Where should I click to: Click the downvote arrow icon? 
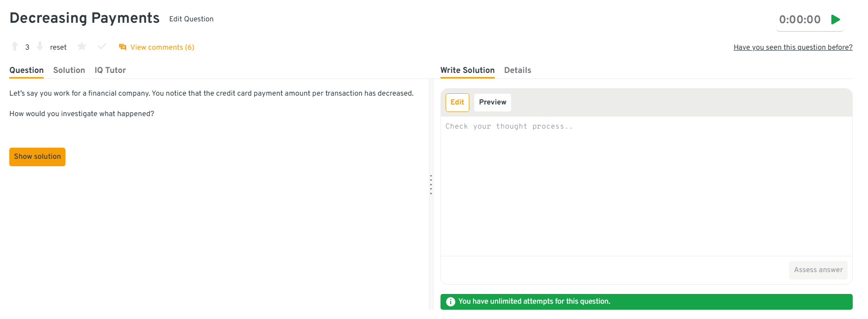40,46
